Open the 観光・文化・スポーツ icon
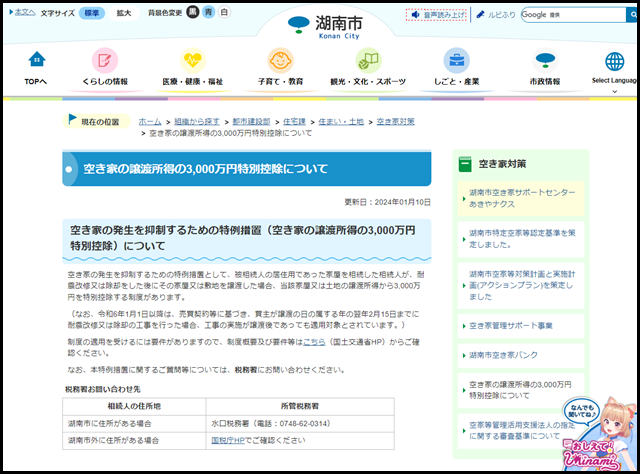 click(368, 60)
